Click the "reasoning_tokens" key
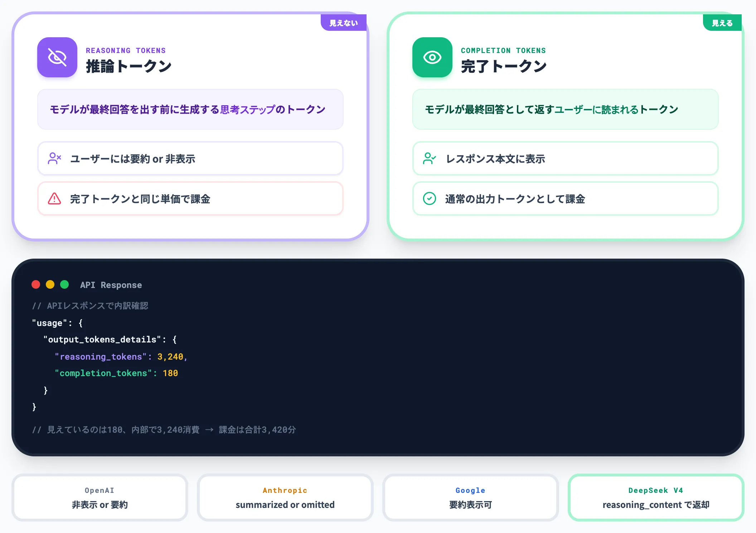This screenshot has width=756, height=533. (101, 356)
